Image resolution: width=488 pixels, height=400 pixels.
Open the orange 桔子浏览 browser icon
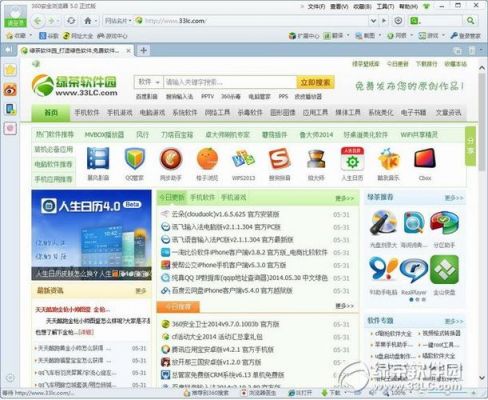coord(207,159)
